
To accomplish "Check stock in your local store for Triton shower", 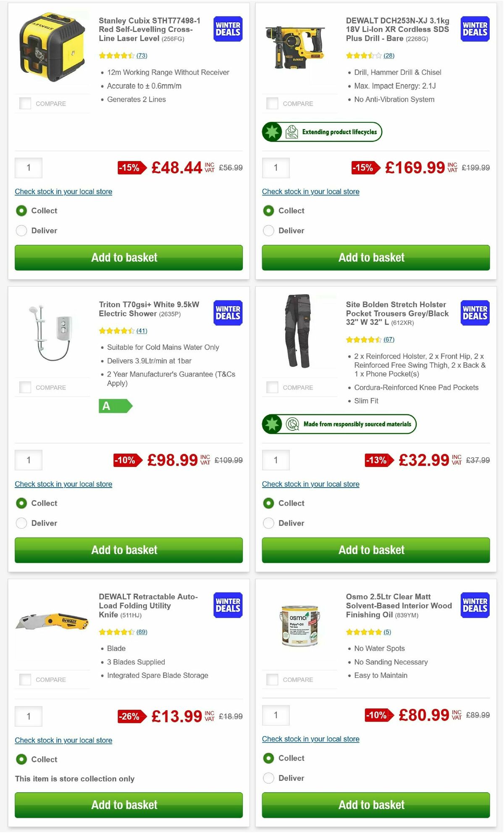I will 63,484.
